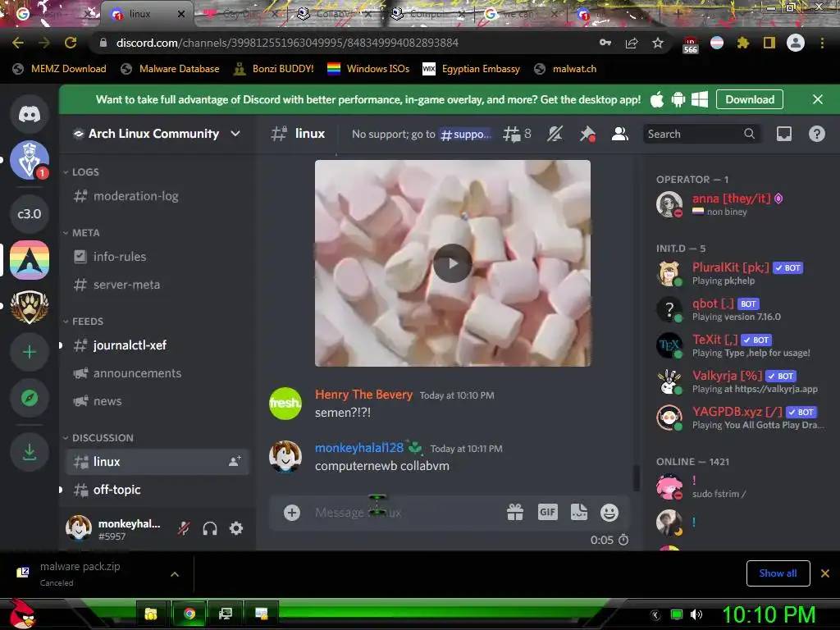Click the Message #linux input field
840x630 pixels.
pyautogui.click(x=407, y=513)
